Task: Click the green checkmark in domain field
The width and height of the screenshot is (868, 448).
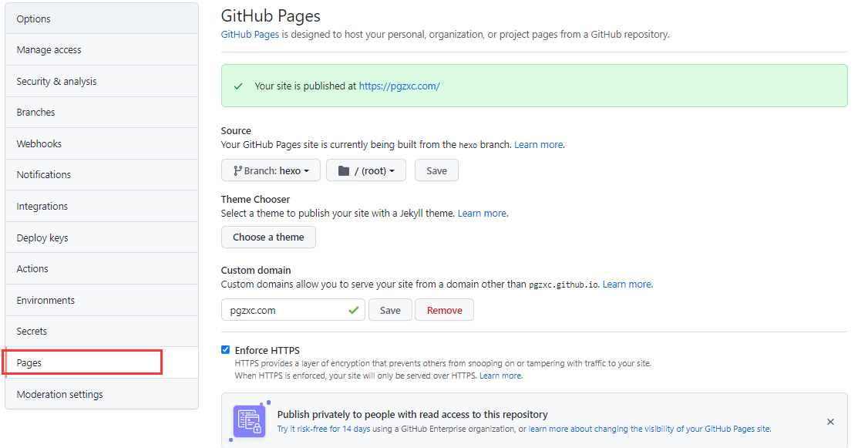Action: click(354, 310)
